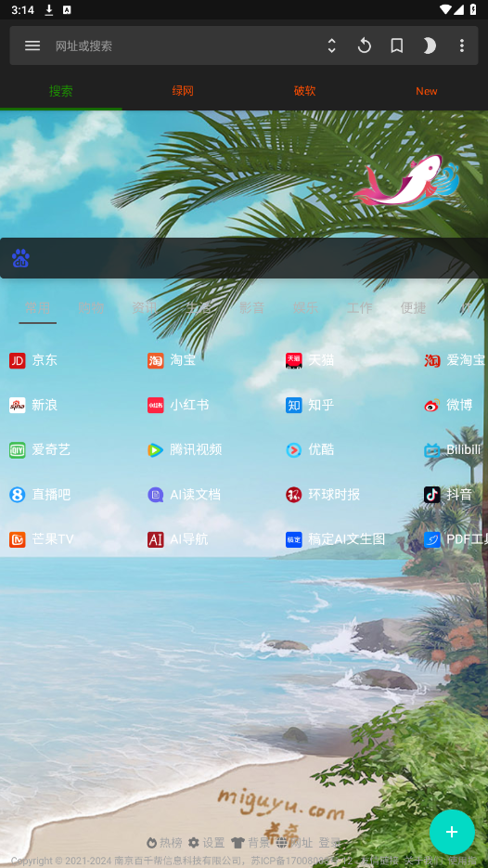Image resolution: width=488 pixels, height=868 pixels.
Task: Open the hamburger menu
Action: [x=32, y=45]
